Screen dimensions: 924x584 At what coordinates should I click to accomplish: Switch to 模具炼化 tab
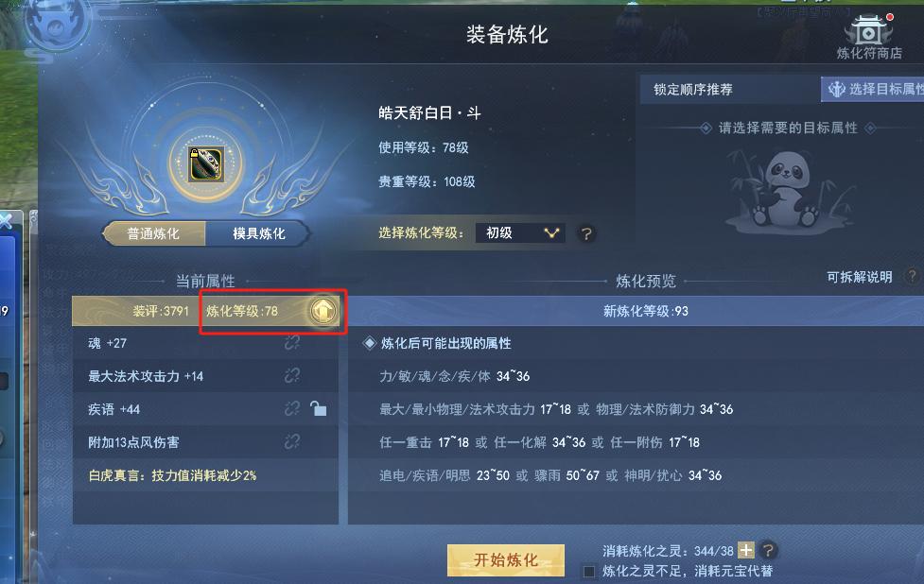257,233
